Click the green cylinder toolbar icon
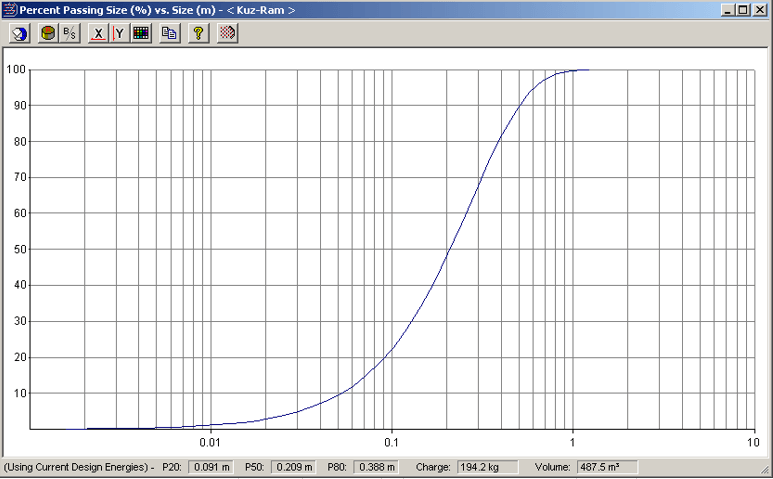 [48, 33]
